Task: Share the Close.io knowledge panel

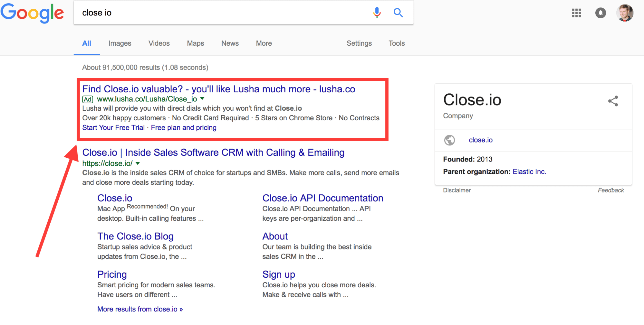Action: click(613, 101)
